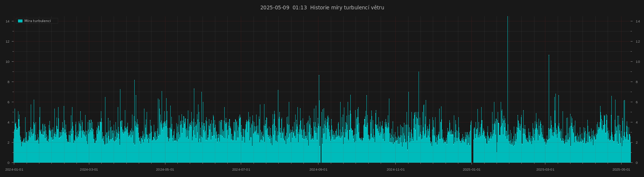The height and width of the screenshot is (177, 644).
Task: Click right y-axis label 2
Action: click(x=637, y=143)
